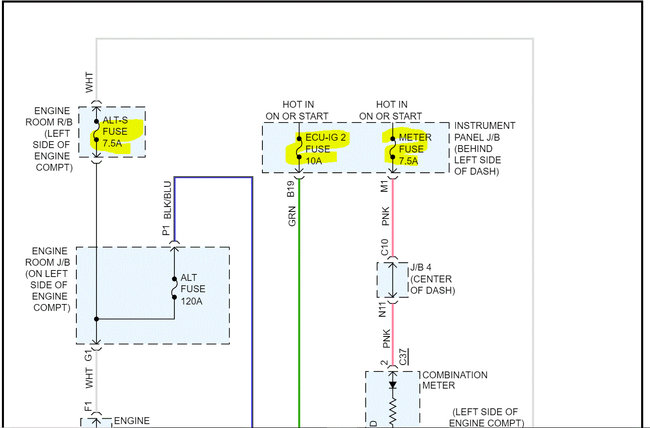The height and width of the screenshot is (428, 650).
Task: Click the BLK/BLU wire color label
Action: 167,200
